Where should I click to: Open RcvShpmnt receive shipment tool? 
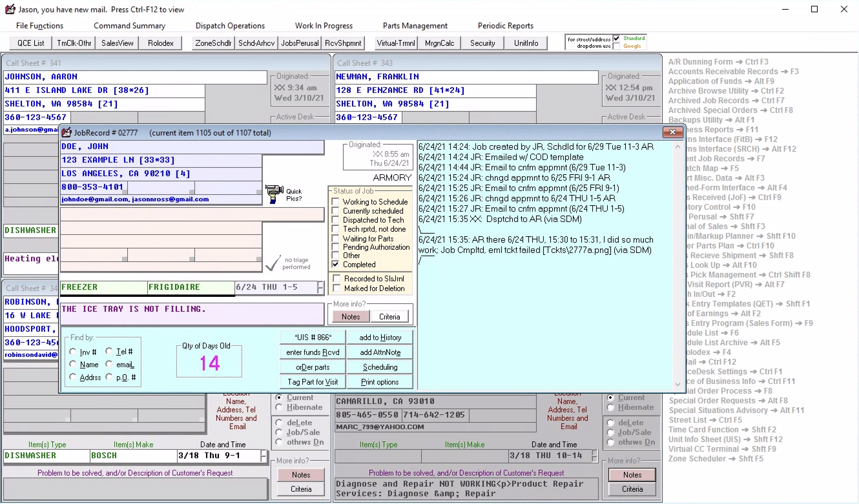[343, 43]
